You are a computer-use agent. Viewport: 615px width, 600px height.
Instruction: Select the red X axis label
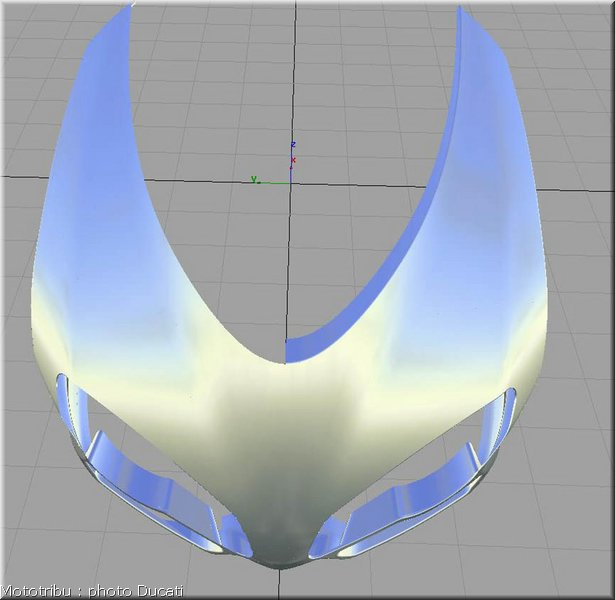click(293, 160)
